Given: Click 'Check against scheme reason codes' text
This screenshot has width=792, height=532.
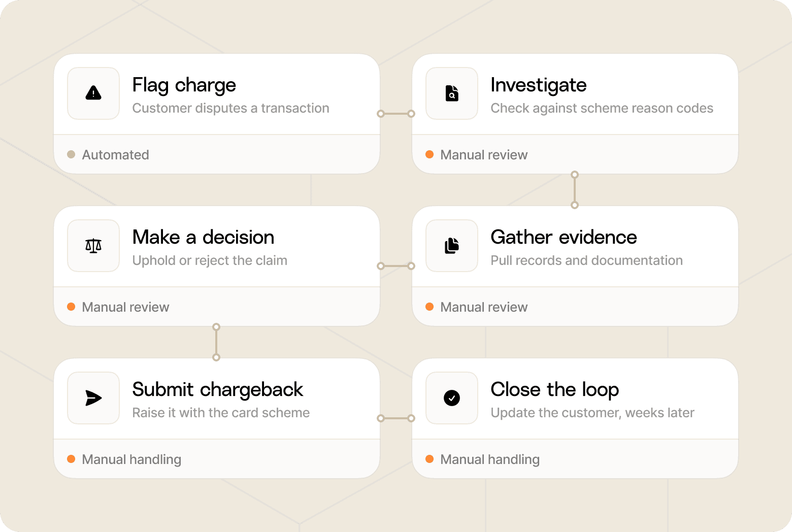Looking at the screenshot, I should tap(602, 108).
